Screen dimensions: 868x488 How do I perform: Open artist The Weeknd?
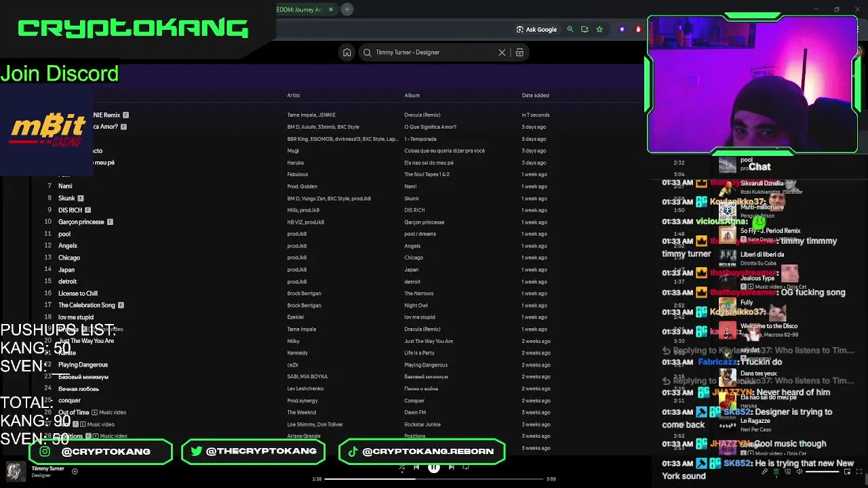tap(301, 413)
